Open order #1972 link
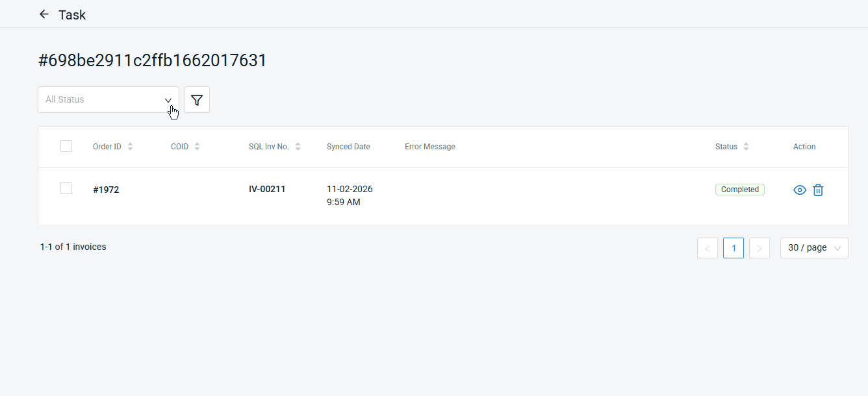Screen dimensions: 868x396 point(106,190)
